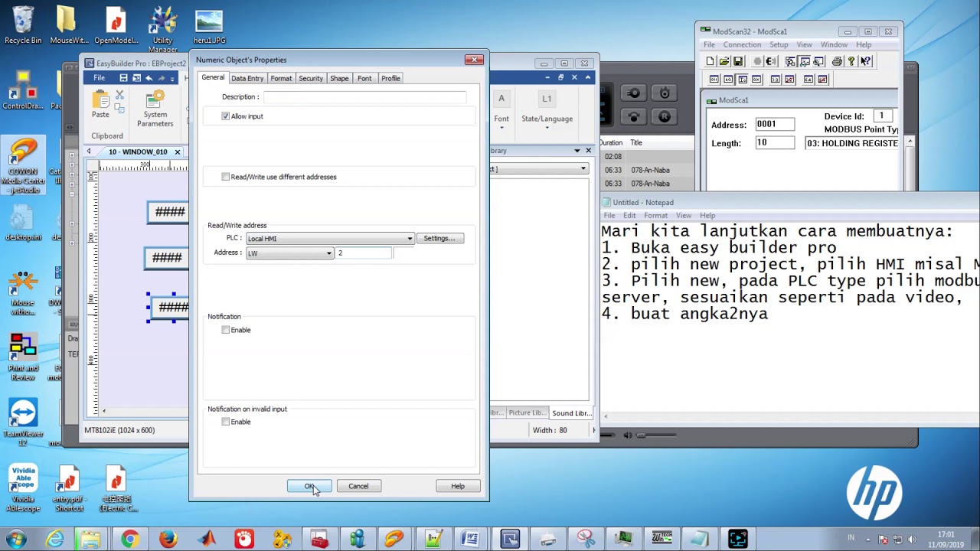Click Device Id field in ModScan
This screenshot has height=551, width=980.
(884, 116)
